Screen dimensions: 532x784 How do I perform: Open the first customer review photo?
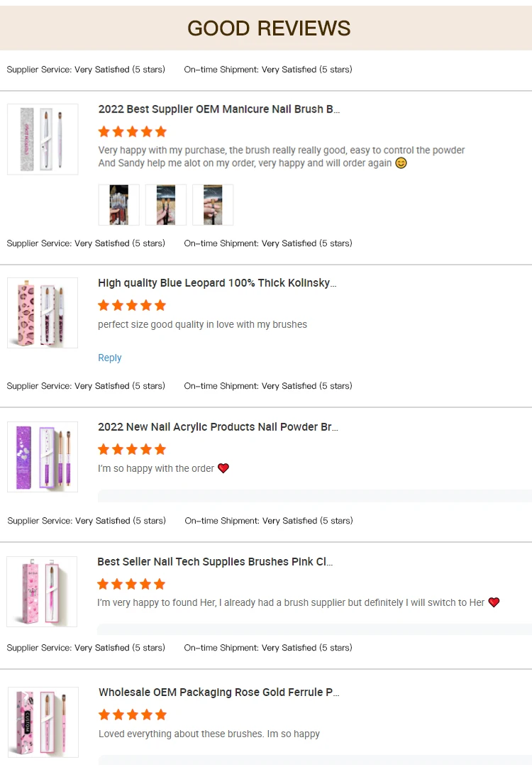click(x=118, y=205)
